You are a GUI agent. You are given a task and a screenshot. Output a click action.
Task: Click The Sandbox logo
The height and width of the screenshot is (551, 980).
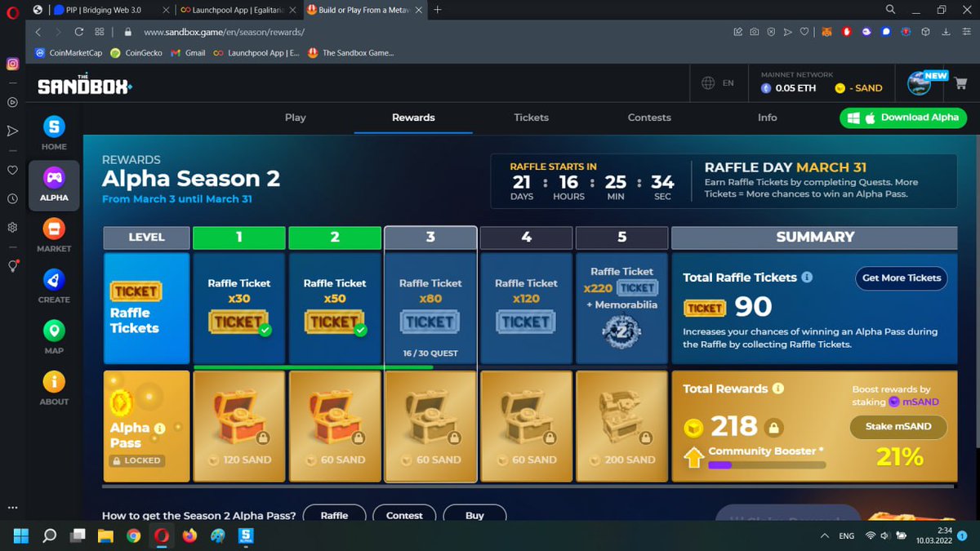84,84
